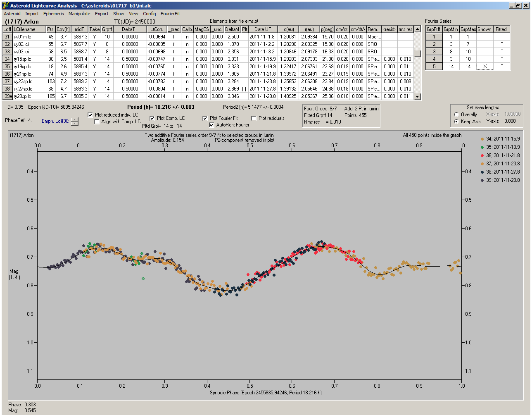Click the DeltaT column header

130,29
